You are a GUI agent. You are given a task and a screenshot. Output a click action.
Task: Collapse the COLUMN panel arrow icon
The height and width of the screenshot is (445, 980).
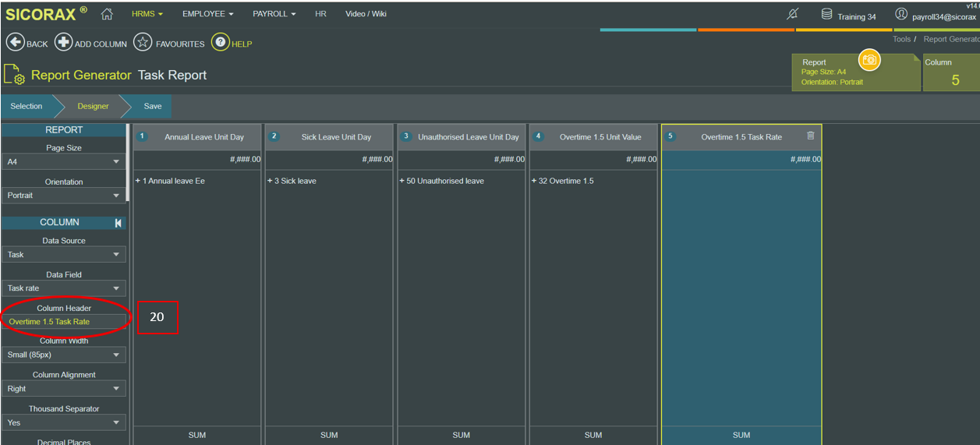tap(118, 223)
